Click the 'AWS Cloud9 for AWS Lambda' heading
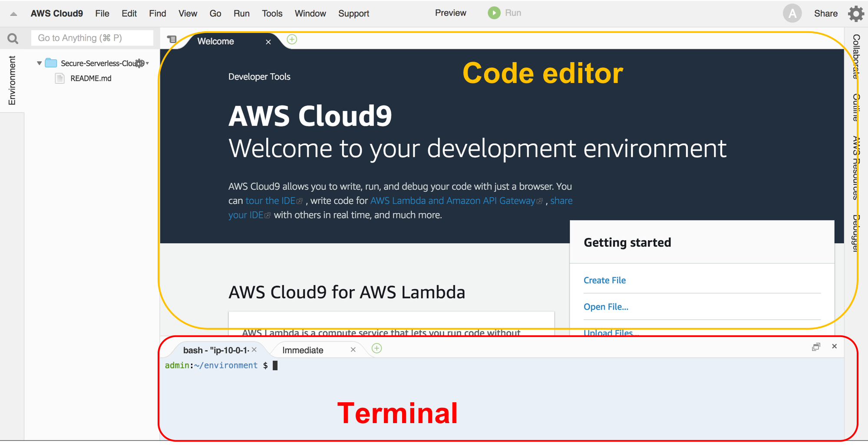The height and width of the screenshot is (447, 868). coord(347,292)
